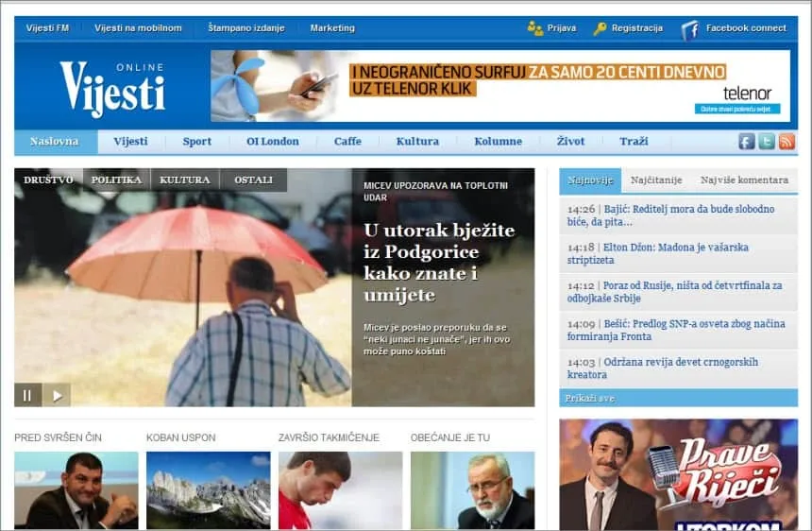The width and height of the screenshot is (812, 531).
Task: Open the Vijesti Online logo
Action: point(111,89)
